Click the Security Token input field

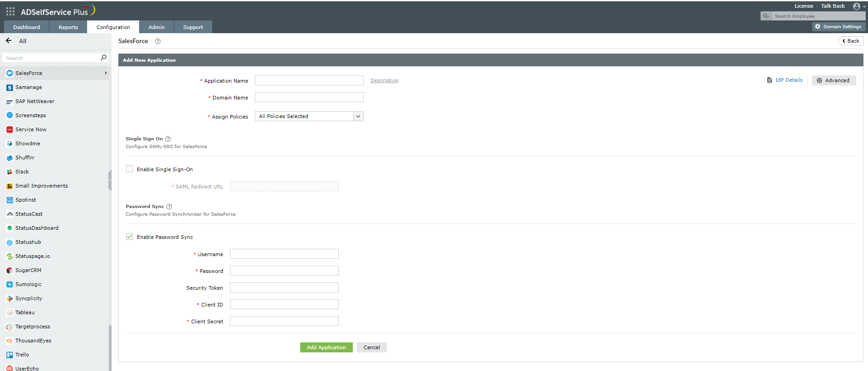click(284, 287)
